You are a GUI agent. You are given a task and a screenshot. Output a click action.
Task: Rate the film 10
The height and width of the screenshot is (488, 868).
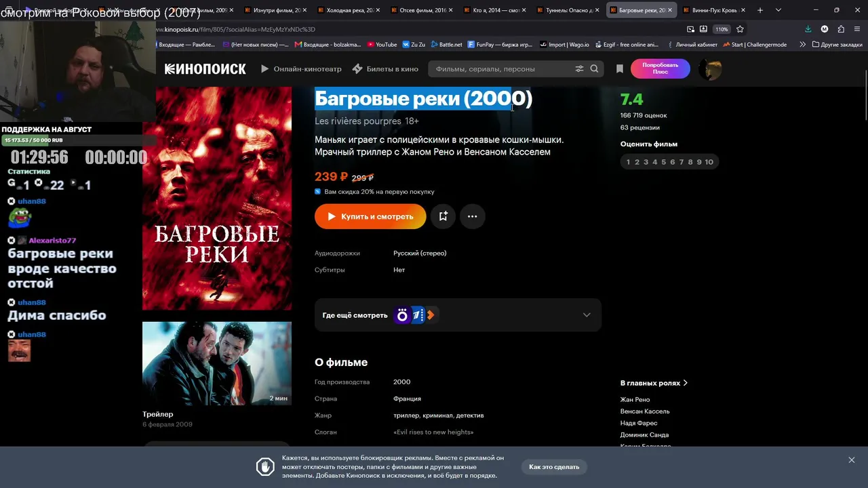point(709,162)
